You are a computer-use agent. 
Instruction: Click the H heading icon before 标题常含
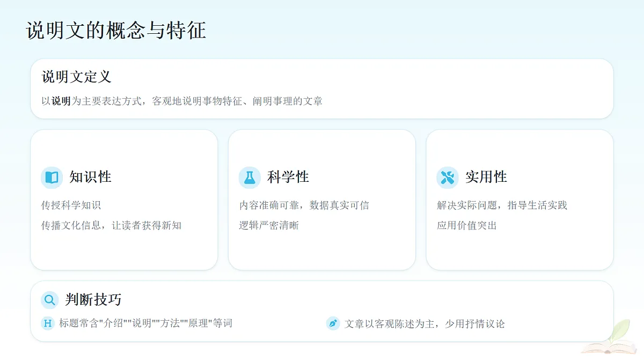[48, 323]
